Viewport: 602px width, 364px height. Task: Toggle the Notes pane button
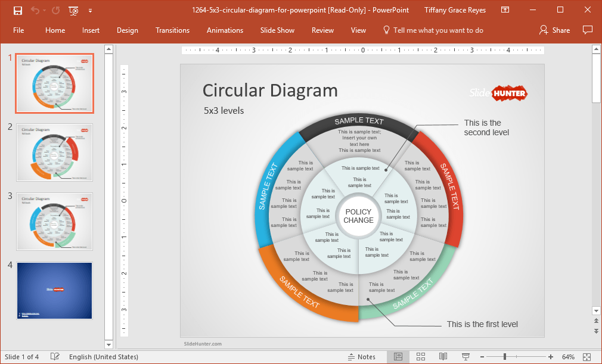click(362, 357)
